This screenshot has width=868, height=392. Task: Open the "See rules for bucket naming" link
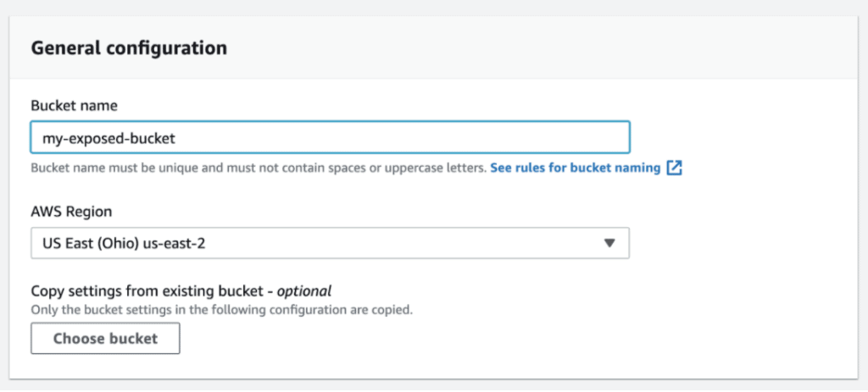click(x=575, y=168)
